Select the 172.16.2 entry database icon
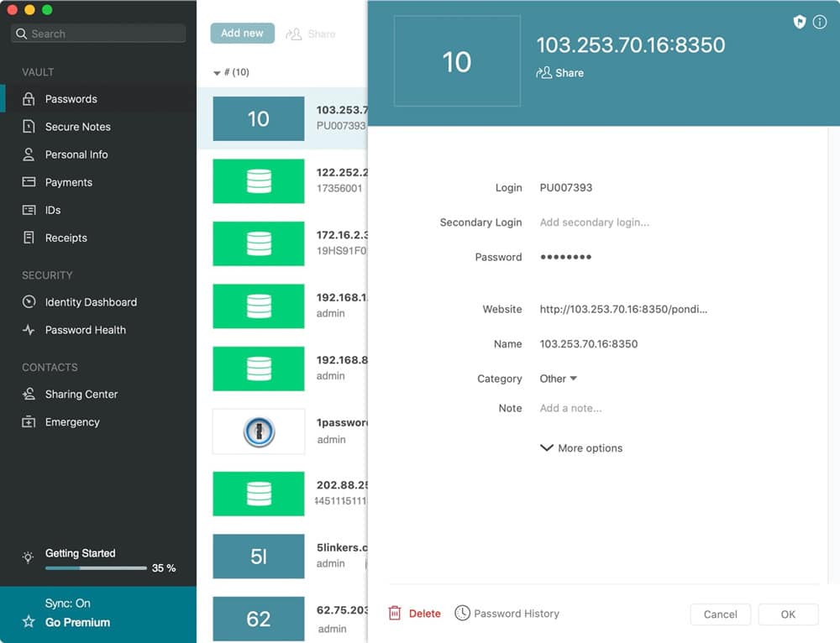The height and width of the screenshot is (643, 840). pos(259,243)
